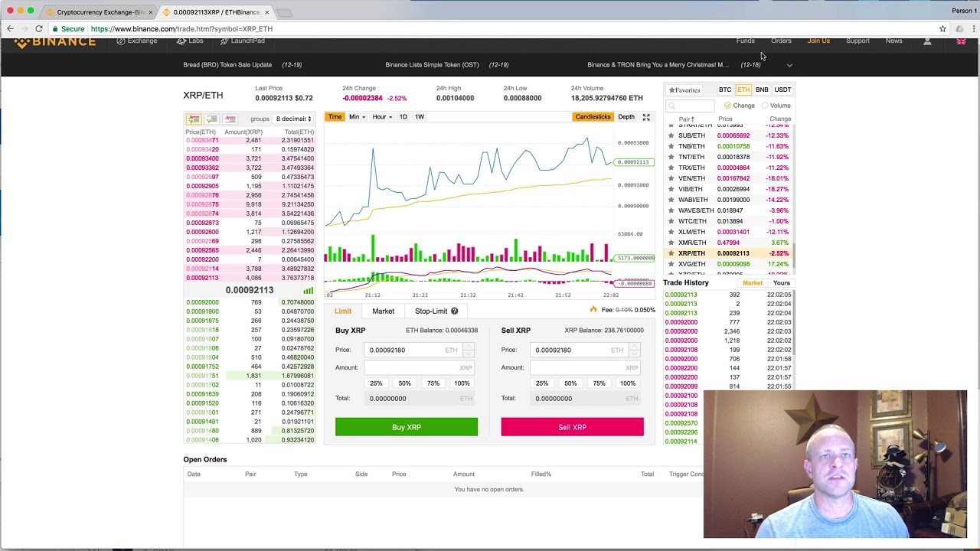
Task: Open the Bread (BRD) Token Sale Update announcement
Action: tap(227, 65)
